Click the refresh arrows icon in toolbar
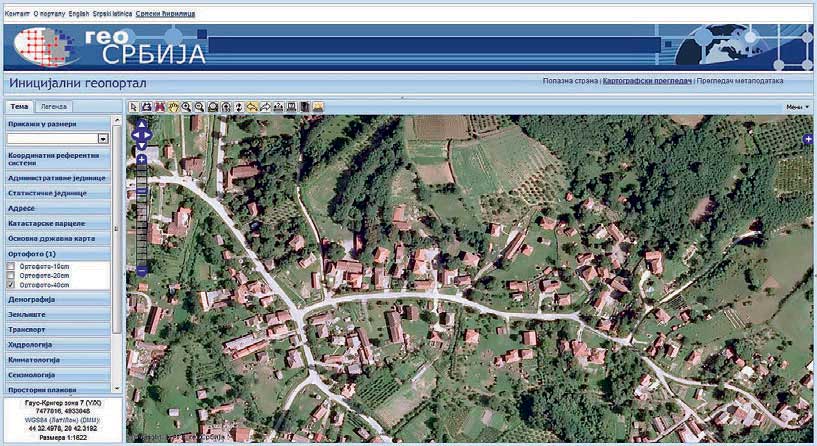The height and width of the screenshot is (446, 817). tap(239, 107)
